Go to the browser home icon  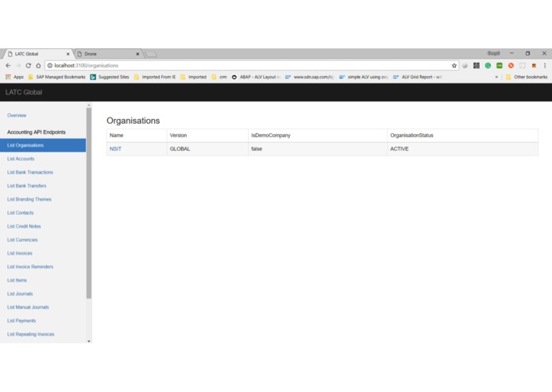(38, 65)
